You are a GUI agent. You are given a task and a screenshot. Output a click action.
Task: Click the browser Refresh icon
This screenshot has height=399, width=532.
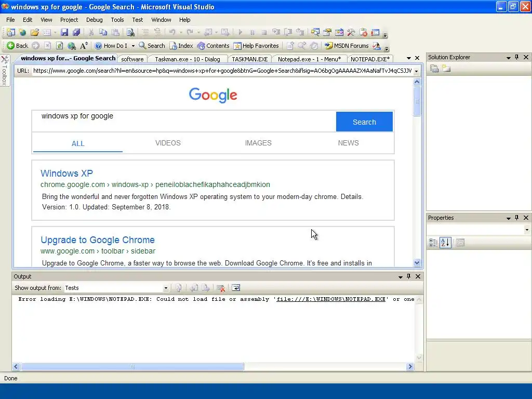[x=59, y=46]
